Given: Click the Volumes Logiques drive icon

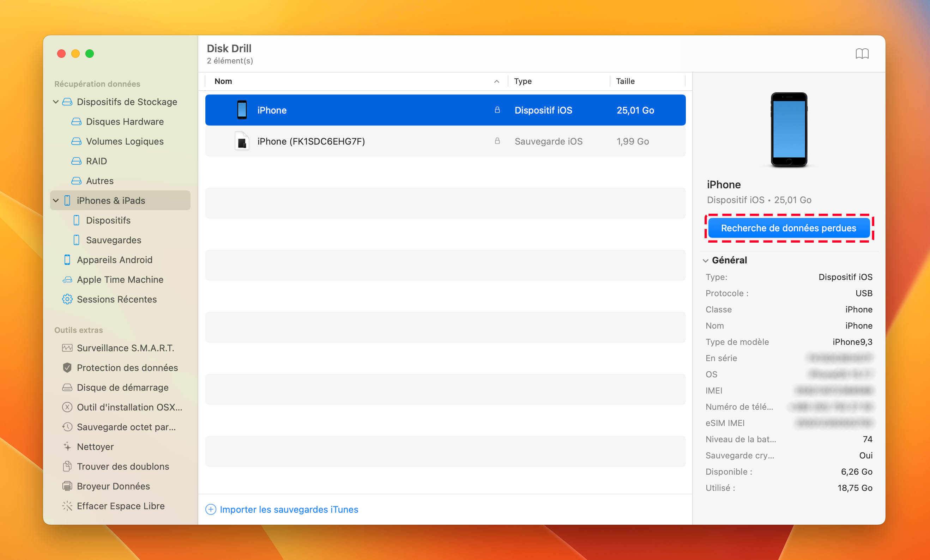Looking at the screenshot, I should tap(76, 141).
